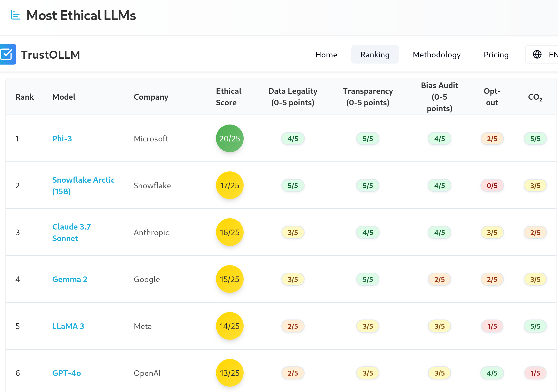Open the LLaMA 3 model link
Image resolution: width=558 pixels, height=392 pixels.
(x=68, y=326)
